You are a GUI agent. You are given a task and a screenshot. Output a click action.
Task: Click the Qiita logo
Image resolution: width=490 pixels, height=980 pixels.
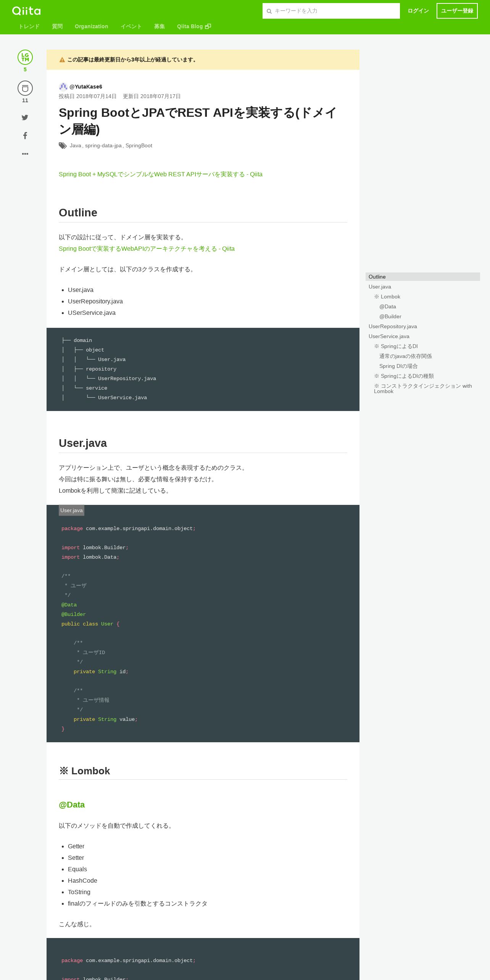[26, 11]
